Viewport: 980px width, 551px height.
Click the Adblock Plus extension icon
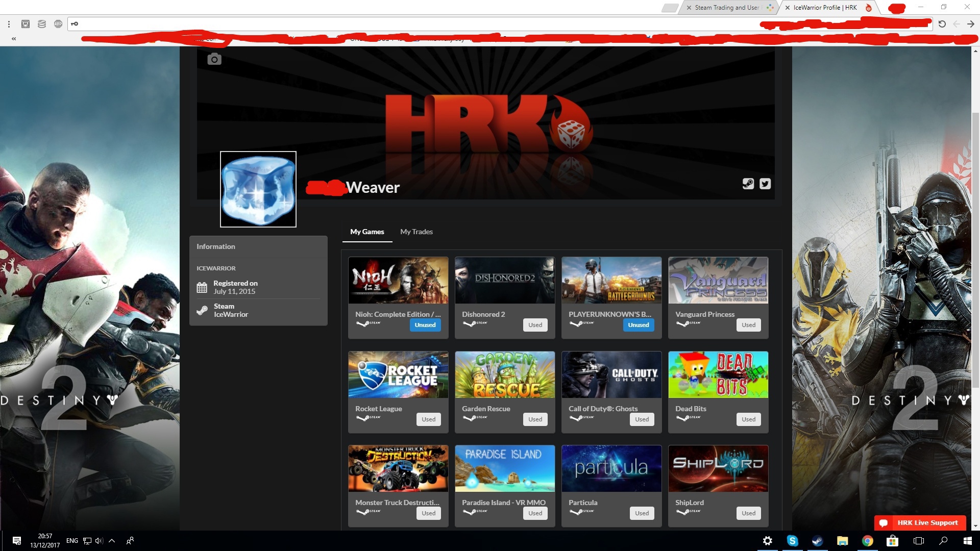pyautogui.click(x=58, y=24)
